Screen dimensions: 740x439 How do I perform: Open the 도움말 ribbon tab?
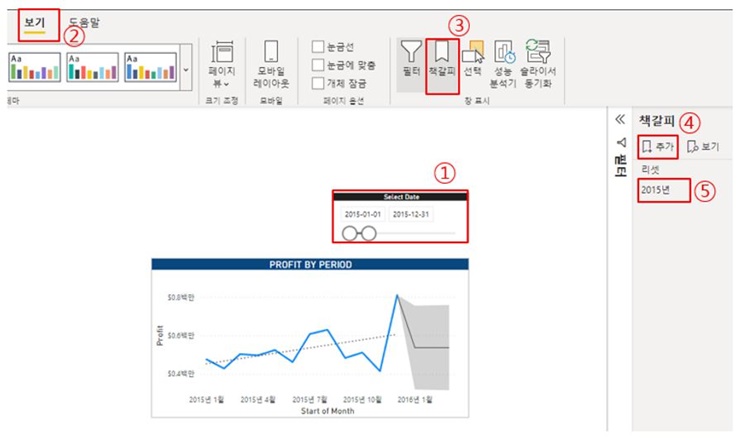(x=84, y=22)
